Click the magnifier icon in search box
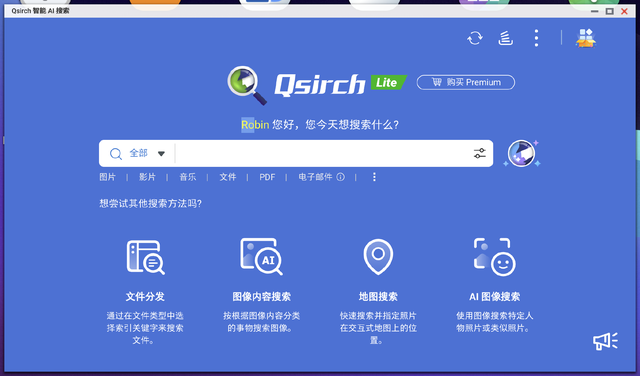 (x=116, y=154)
